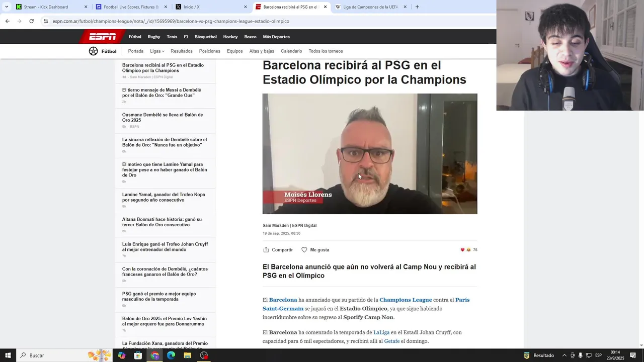This screenshot has height=362, width=644.
Task: Close the Barcelona recibirá al PSG tab
Action: point(325,7)
